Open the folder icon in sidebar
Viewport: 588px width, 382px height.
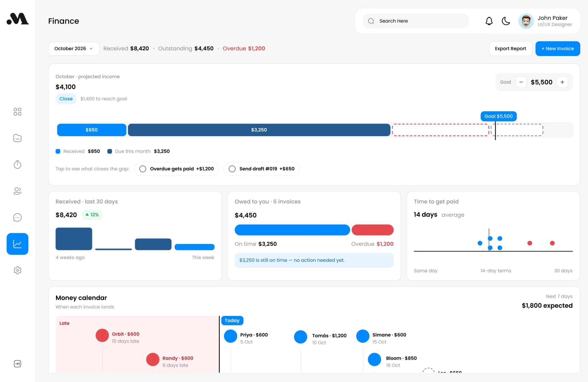[18, 138]
